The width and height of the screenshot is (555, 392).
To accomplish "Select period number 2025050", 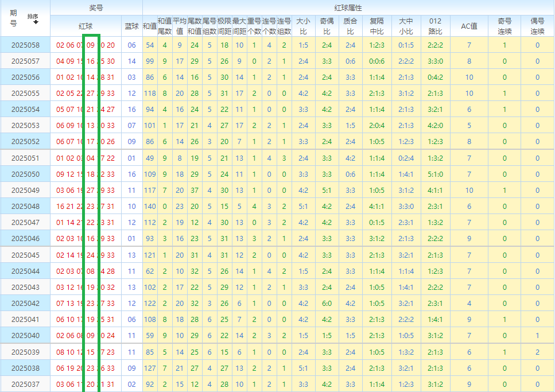I will pyautogui.click(x=25, y=174).
